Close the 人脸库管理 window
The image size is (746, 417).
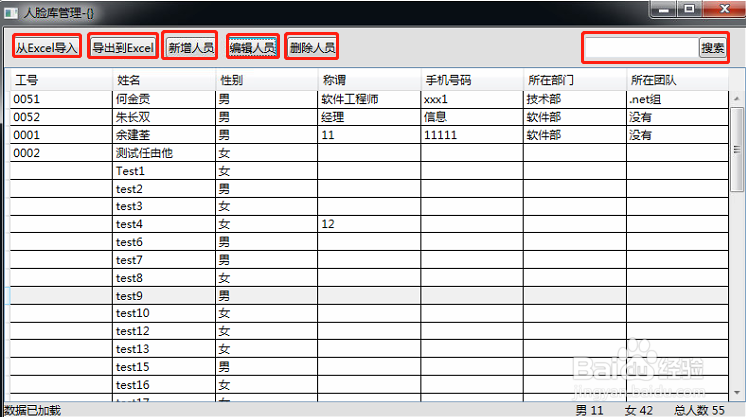tap(724, 10)
